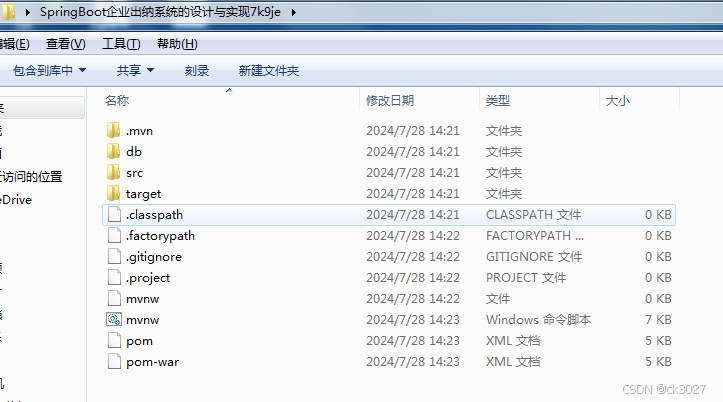Click the .factorypath file icon
This screenshot has width=723, height=402.
pyautogui.click(x=114, y=236)
